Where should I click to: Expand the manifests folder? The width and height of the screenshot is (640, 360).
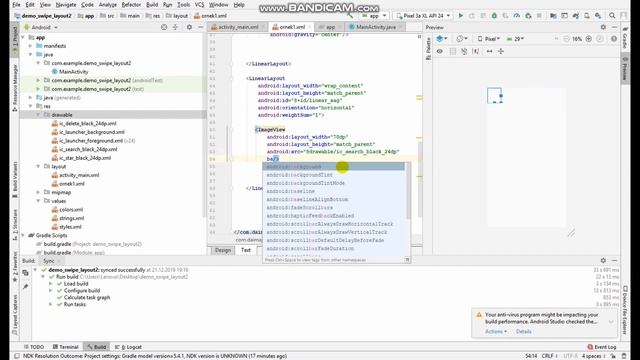pos(31,46)
